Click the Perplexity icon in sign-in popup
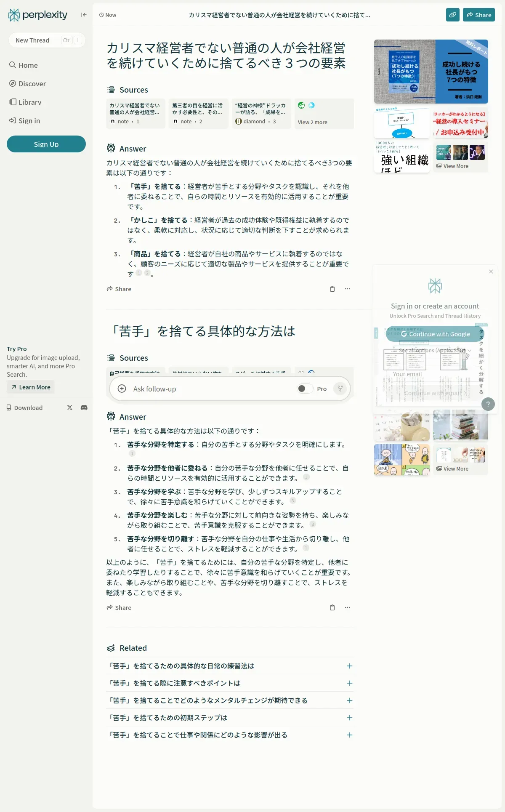 tap(435, 286)
